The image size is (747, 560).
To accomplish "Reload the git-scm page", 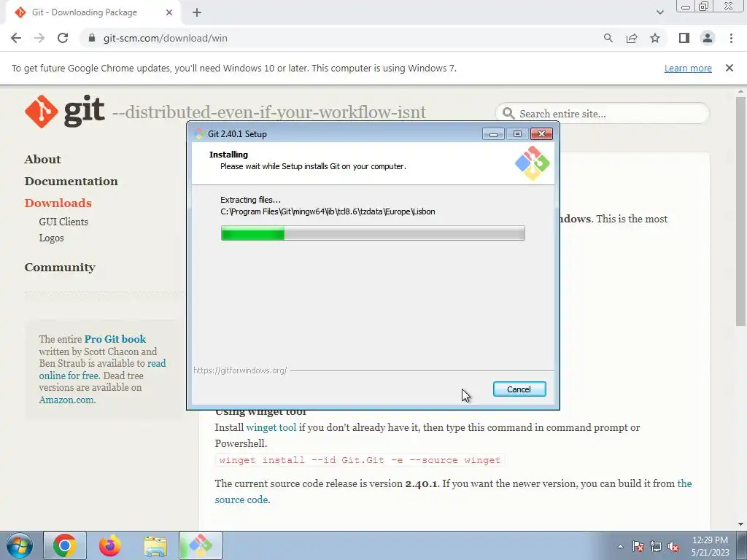I will point(63,38).
